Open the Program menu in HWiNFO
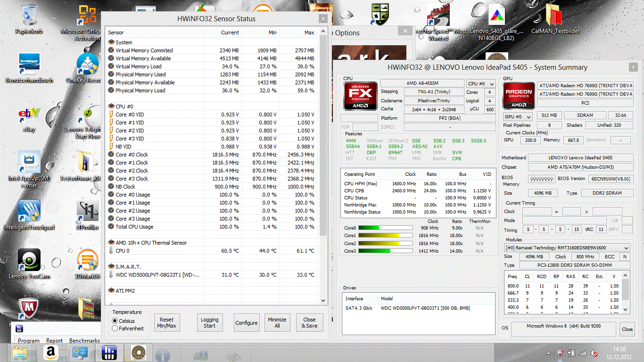Screen dimensions: 644x362 coord(29,341)
